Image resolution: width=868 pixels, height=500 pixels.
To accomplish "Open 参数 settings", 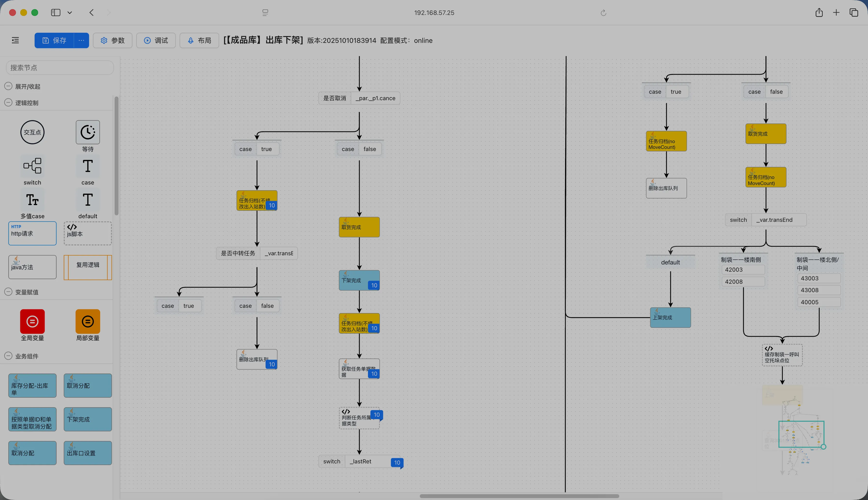I will pyautogui.click(x=113, y=41).
